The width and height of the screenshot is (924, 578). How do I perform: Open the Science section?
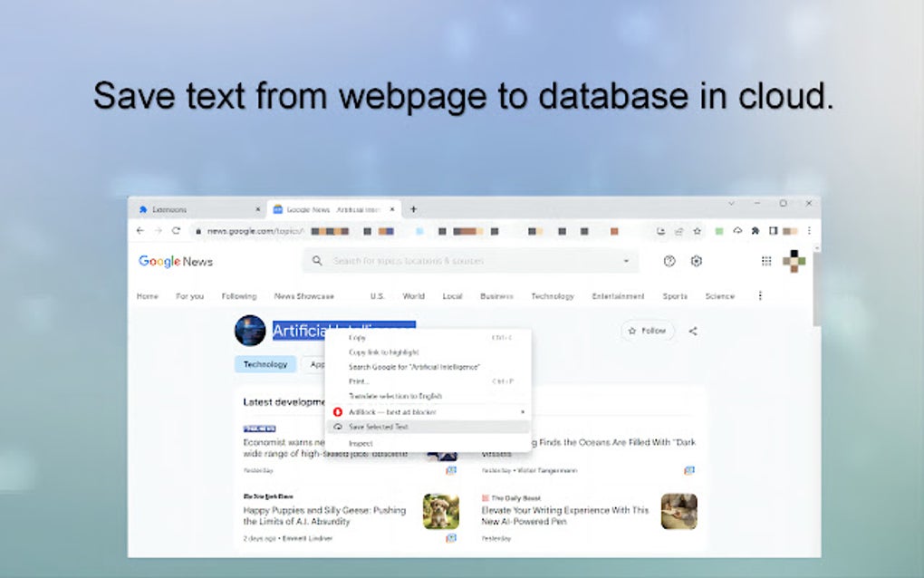coord(720,296)
